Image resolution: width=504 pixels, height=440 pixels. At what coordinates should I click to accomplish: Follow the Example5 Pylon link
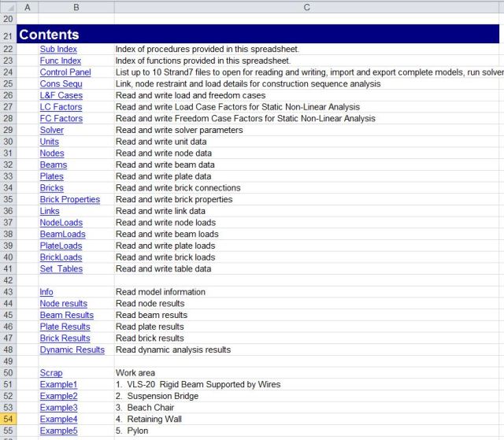[x=58, y=431]
